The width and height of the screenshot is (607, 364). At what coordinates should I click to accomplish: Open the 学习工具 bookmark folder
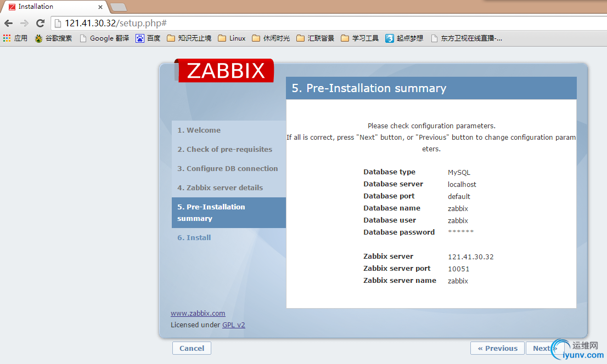pos(360,38)
